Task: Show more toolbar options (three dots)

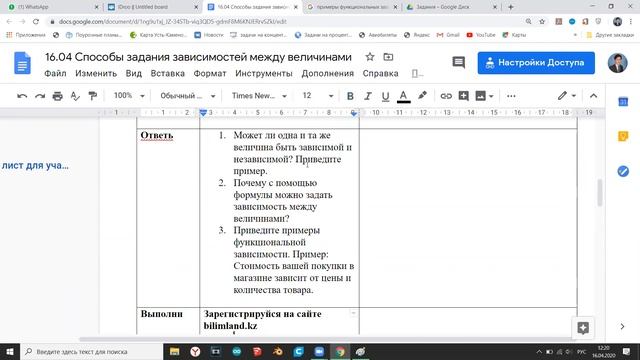Action: coord(511,96)
